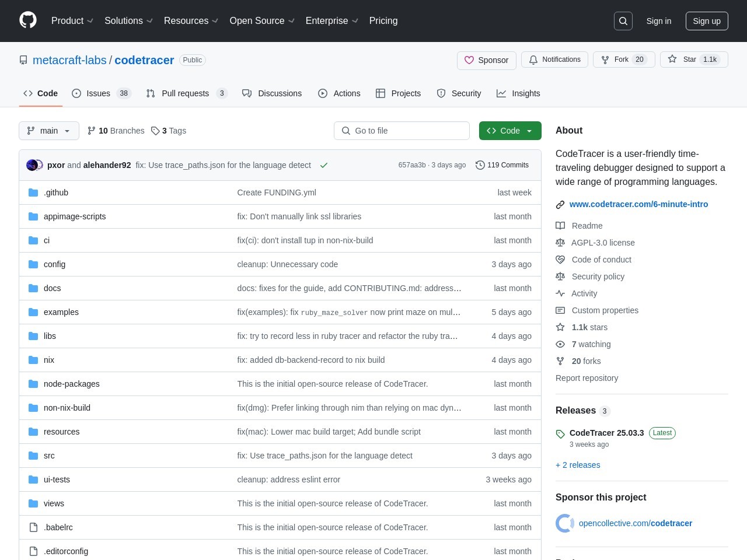Expand the Product menu
The height and width of the screenshot is (560, 747).
coord(72,20)
